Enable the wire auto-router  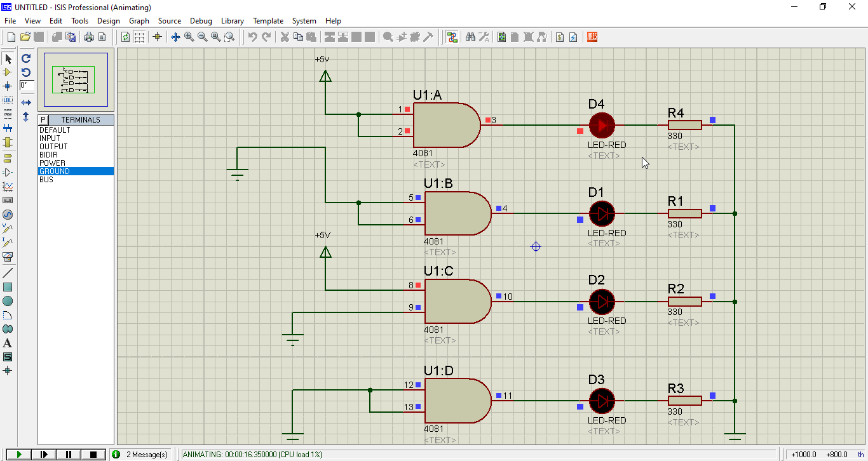pos(452,37)
